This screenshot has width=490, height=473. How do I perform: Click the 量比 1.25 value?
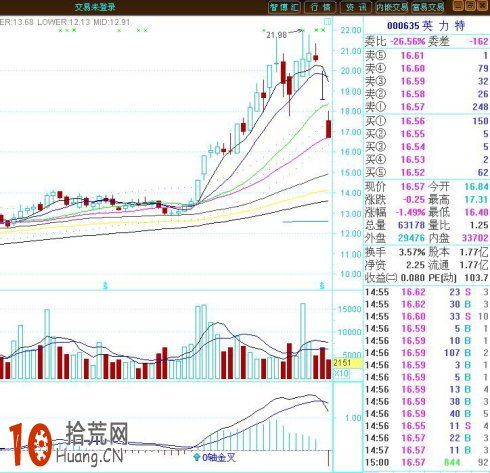tap(479, 225)
